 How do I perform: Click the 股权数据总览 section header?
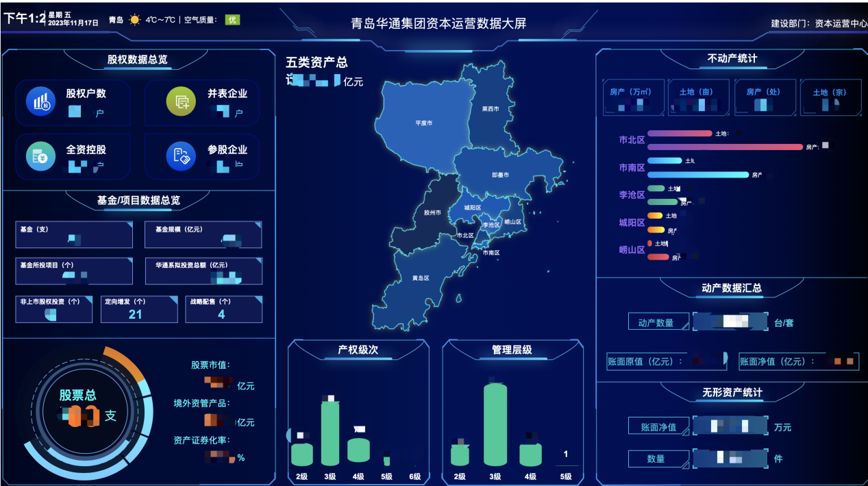[x=137, y=60]
